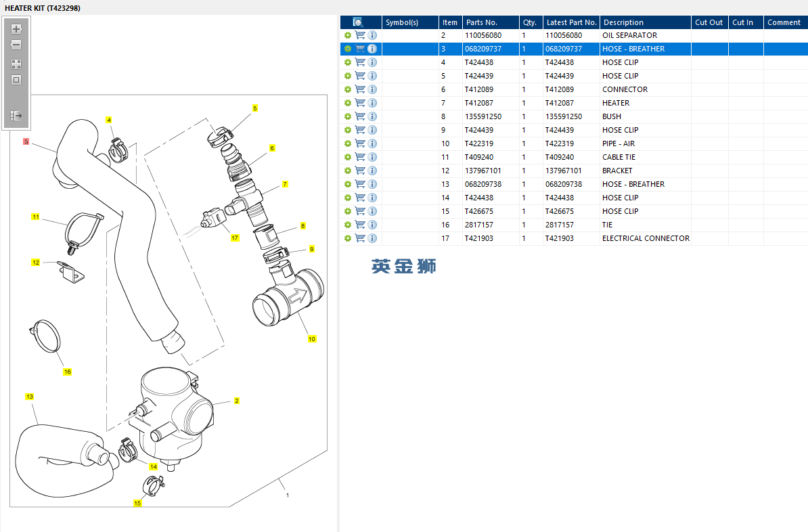Sort by the Parts No. column header
808x532 pixels.
point(481,22)
